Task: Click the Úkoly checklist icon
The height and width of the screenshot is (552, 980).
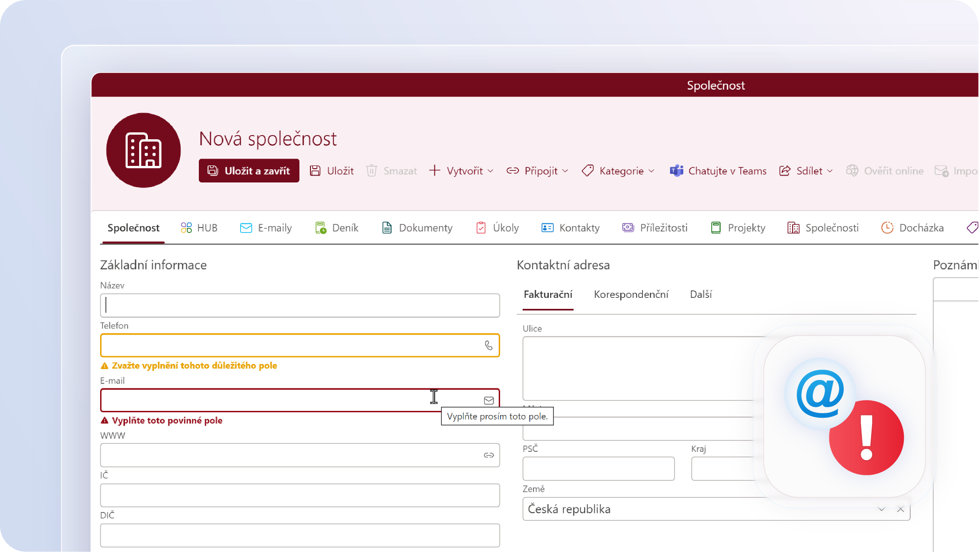Action: point(481,228)
